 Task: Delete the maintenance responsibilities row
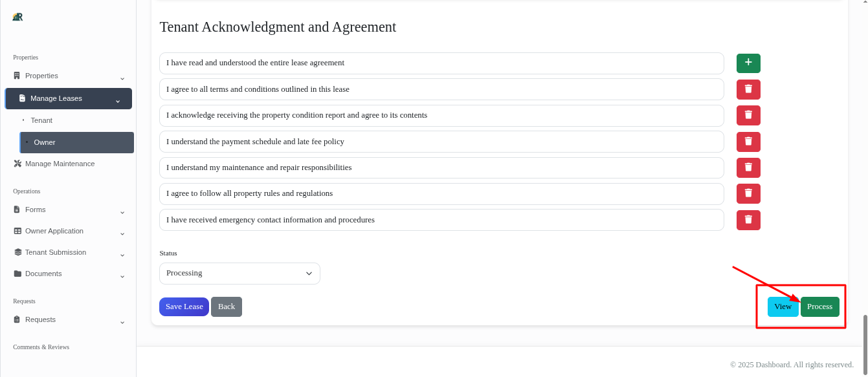748,167
